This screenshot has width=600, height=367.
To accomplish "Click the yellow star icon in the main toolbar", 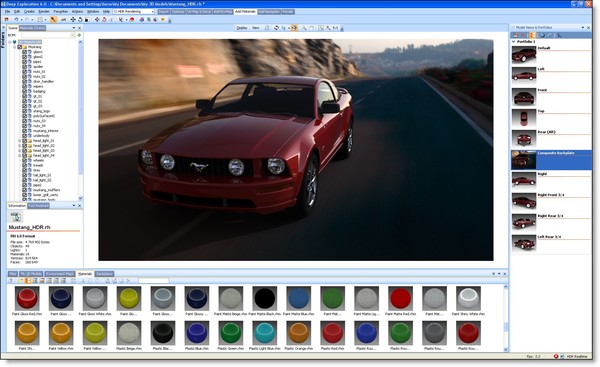I will [x=162, y=20].
